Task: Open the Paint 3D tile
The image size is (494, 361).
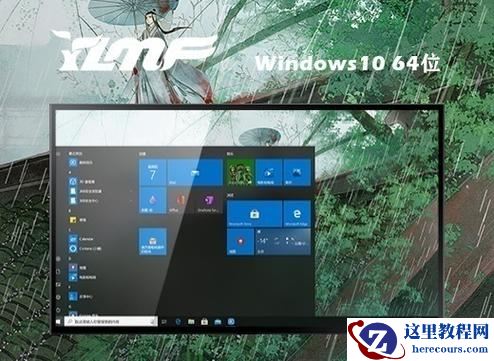Action: (x=153, y=200)
